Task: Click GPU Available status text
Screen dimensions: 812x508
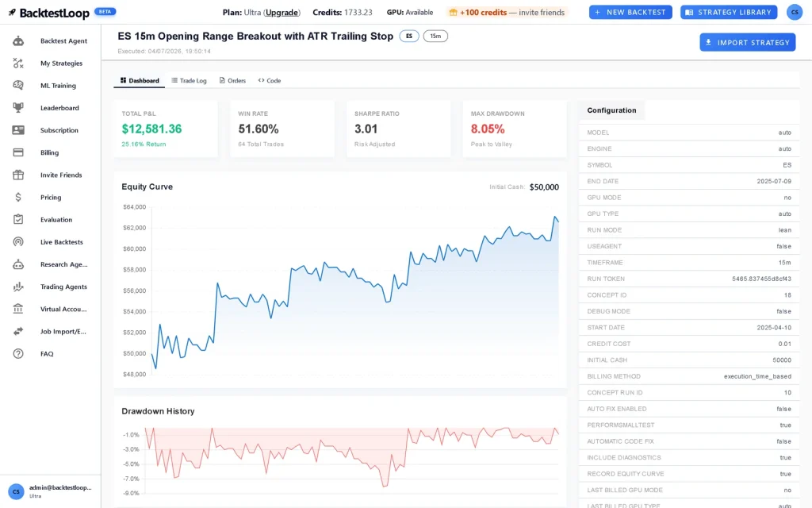Action: tap(410, 13)
